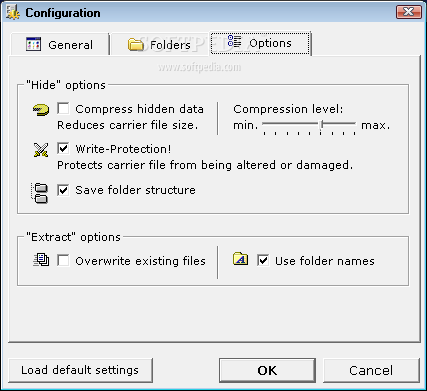Screen dimensions: 427x391
Task: Switch to the General tab
Action: pyautogui.click(x=60, y=44)
